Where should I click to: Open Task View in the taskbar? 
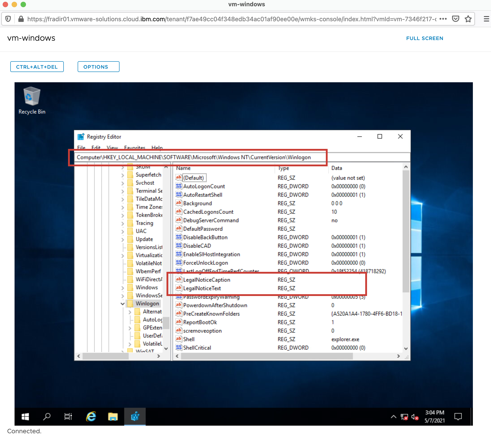68,417
